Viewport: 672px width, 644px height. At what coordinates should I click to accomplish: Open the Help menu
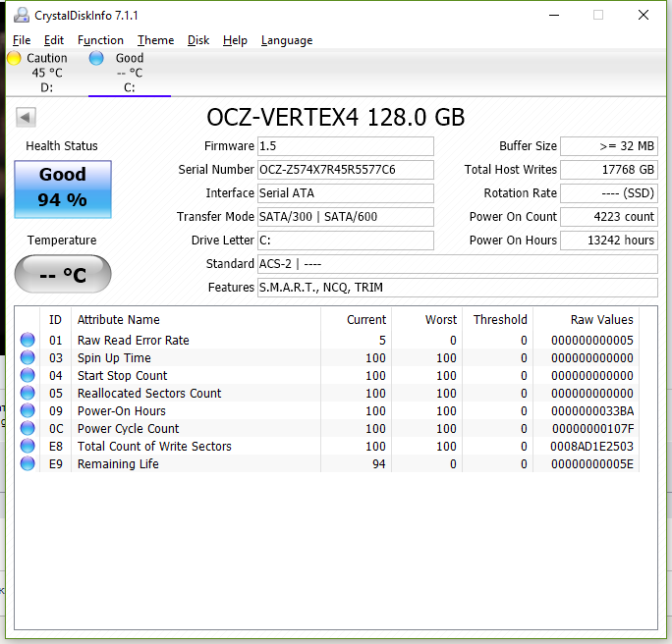pyautogui.click(x=235, y=40)
